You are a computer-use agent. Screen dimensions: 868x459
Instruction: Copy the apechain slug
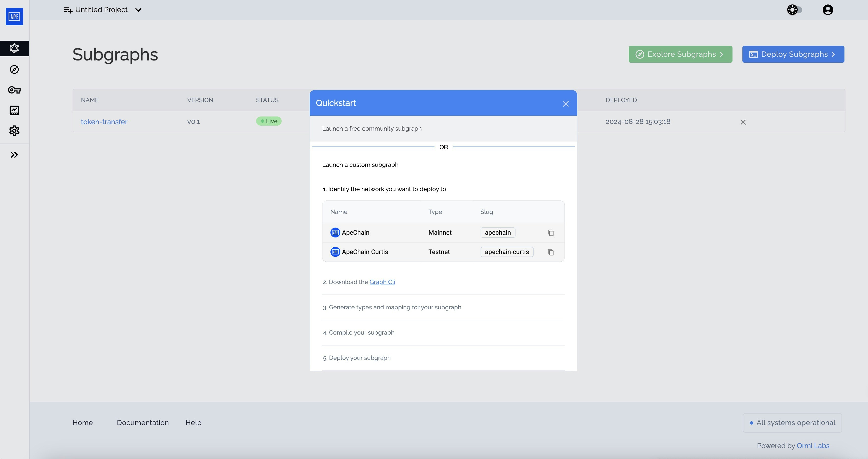pyautogui.click(x=551, y=233)
